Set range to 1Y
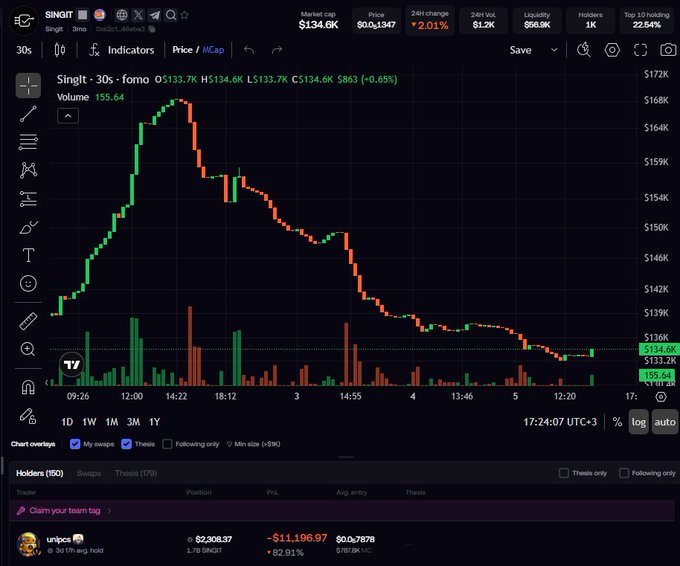Image resolution: width=680 pixels, height=566 pixels. [154, 422]
